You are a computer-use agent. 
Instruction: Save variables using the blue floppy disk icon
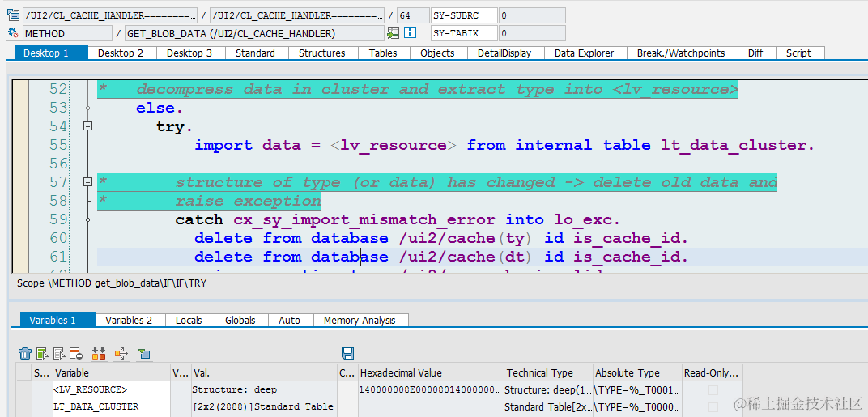tap(347, 353)
